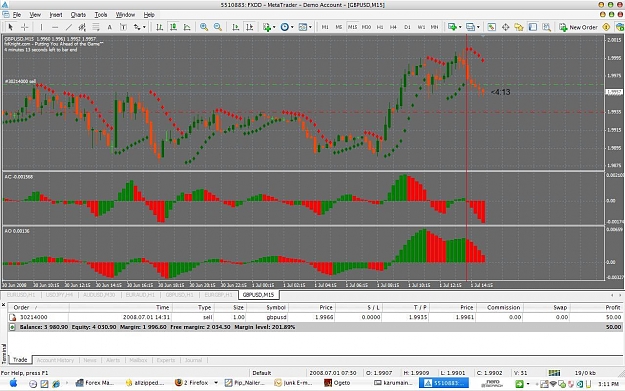This screenshot has width=625, height=391.
Task: Set timeframe to W1
Action: pos(421,27)
